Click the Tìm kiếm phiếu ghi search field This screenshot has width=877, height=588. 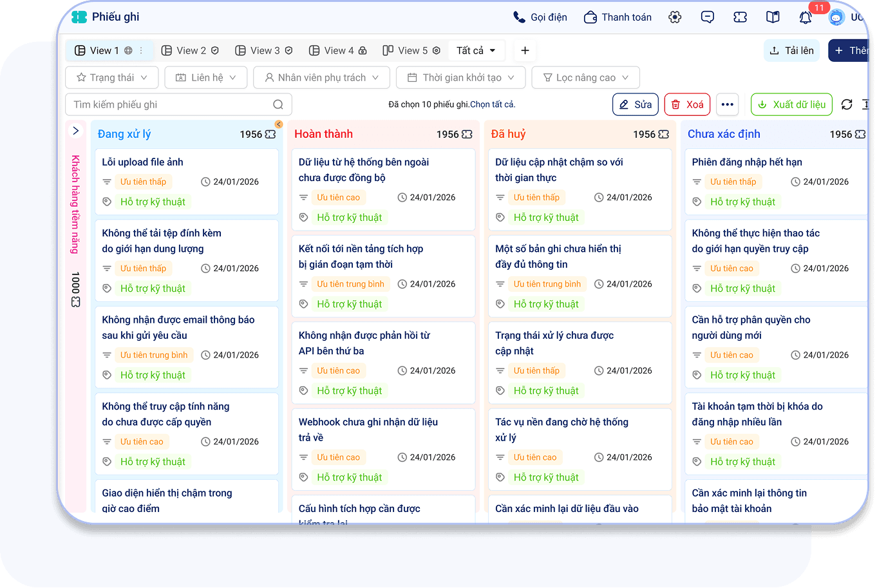click(171, 104)
